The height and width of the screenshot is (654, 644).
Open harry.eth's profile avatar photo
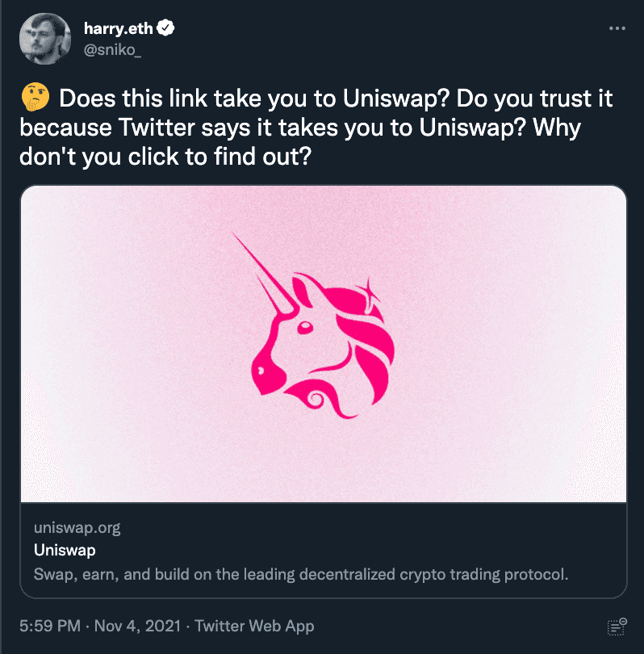tap(45, 39)
